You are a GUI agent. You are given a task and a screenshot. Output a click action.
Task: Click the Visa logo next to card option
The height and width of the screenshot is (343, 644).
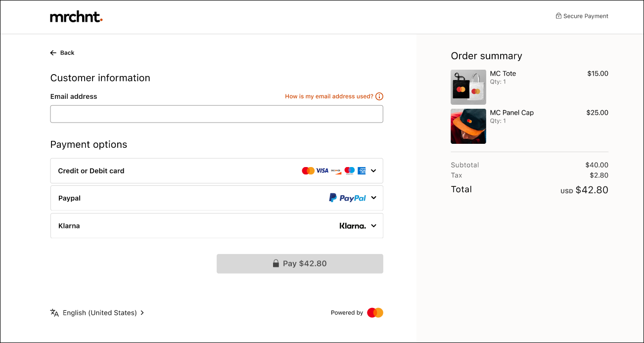(x=322, y=171)
